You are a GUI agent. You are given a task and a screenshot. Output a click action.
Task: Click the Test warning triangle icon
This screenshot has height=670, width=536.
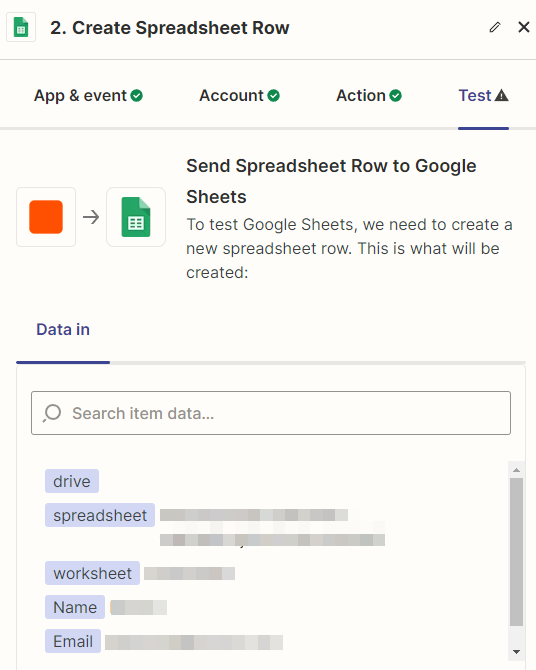(502, 95)
